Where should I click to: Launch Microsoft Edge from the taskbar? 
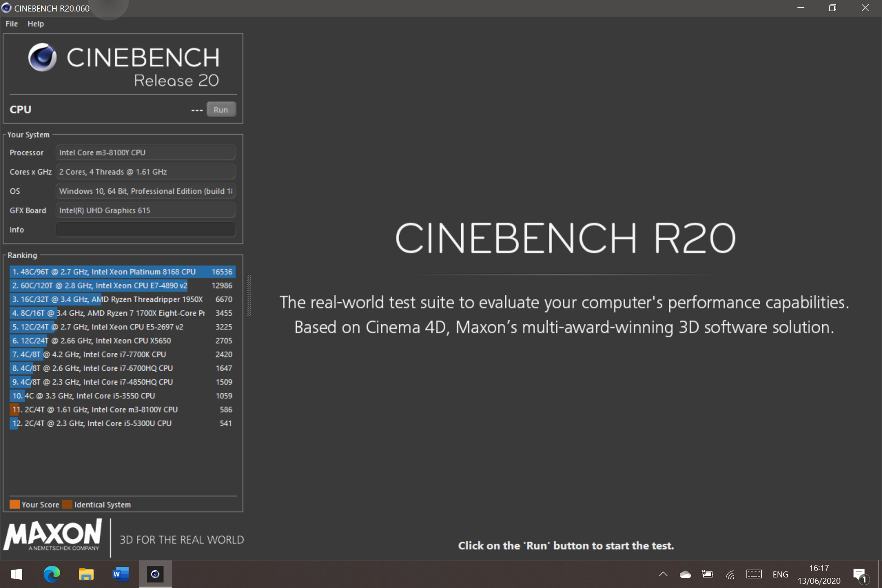[x=52, y=574]
